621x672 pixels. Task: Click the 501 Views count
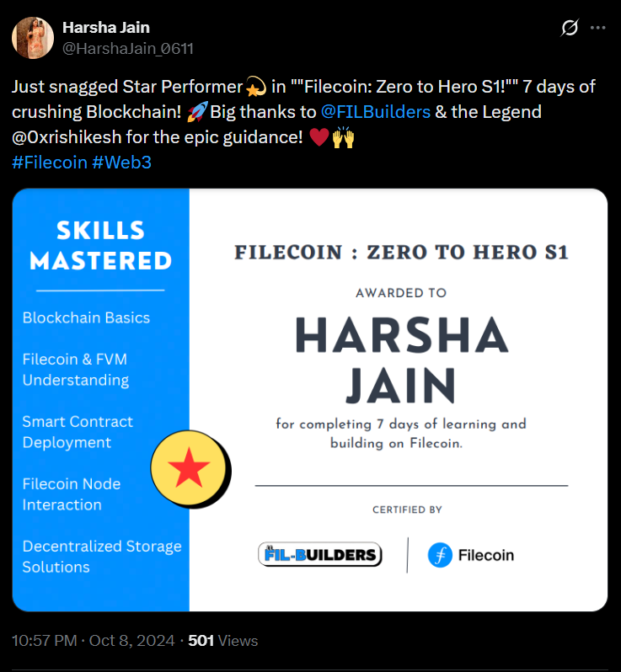tap(223, 641)
